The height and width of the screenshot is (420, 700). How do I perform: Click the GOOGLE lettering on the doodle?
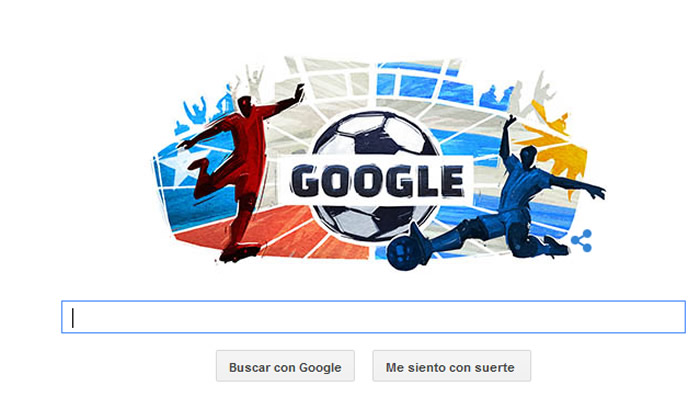tap(377, 181)
